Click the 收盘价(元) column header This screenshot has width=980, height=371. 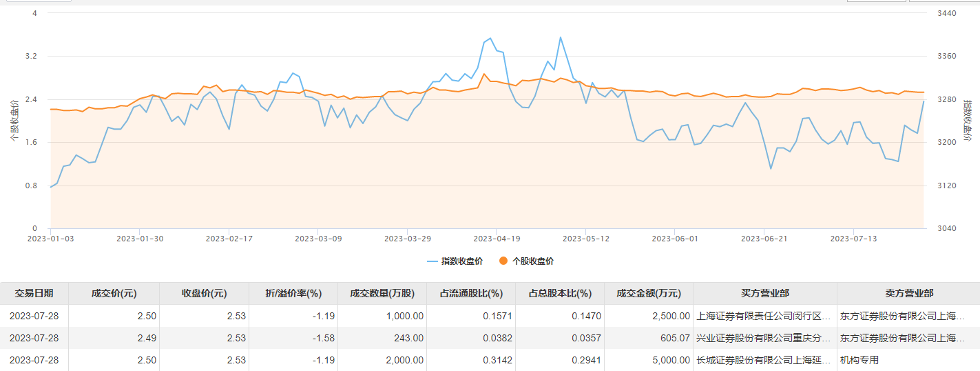click(204, 293)
